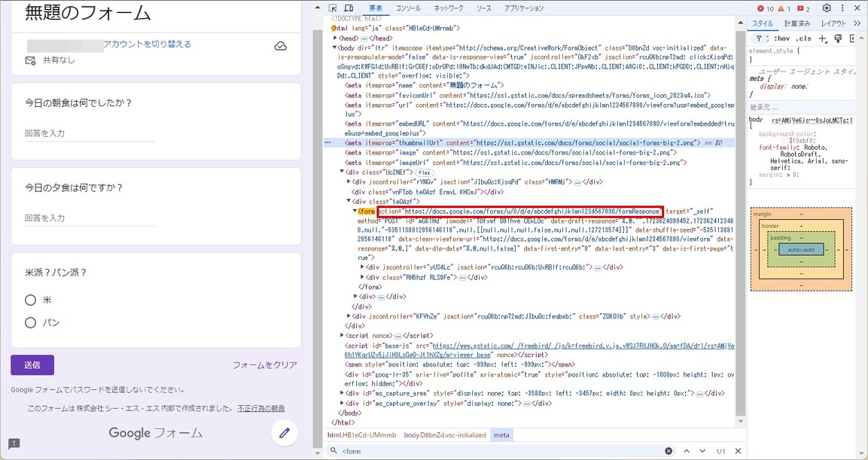Collapse the div class teOAzf node
868x460 pixels.
(x=349, y=202)
